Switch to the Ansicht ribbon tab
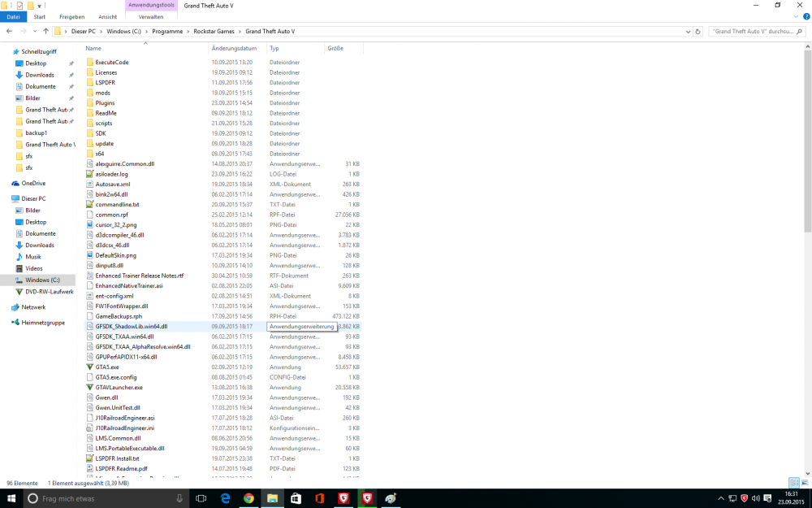The height and width of the screenshot is (508, 812). [108, 16]
